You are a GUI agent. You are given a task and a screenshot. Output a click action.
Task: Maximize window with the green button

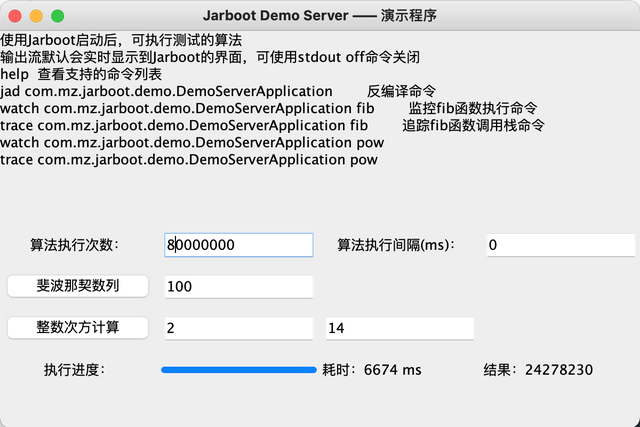tap(58, 16)
